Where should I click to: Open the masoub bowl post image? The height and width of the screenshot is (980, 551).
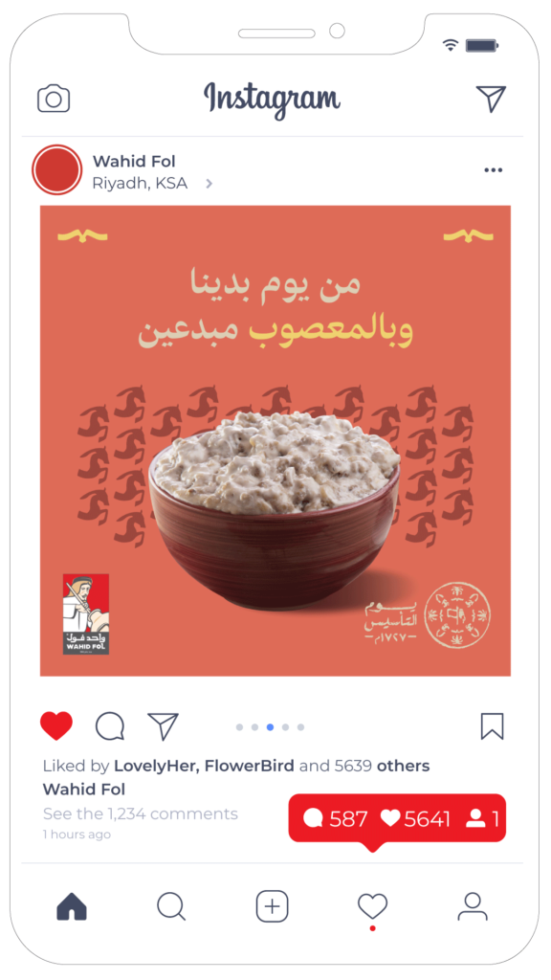[x=275, y=440]
